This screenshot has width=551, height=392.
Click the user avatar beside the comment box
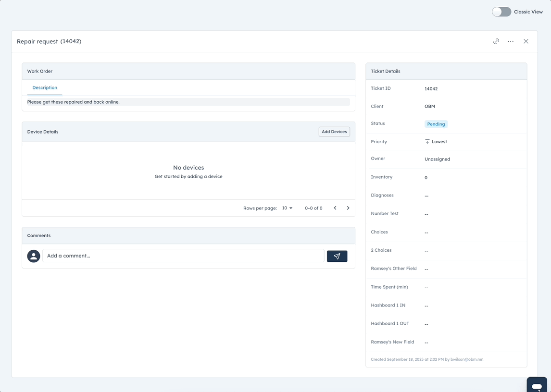tap(33, 256)
